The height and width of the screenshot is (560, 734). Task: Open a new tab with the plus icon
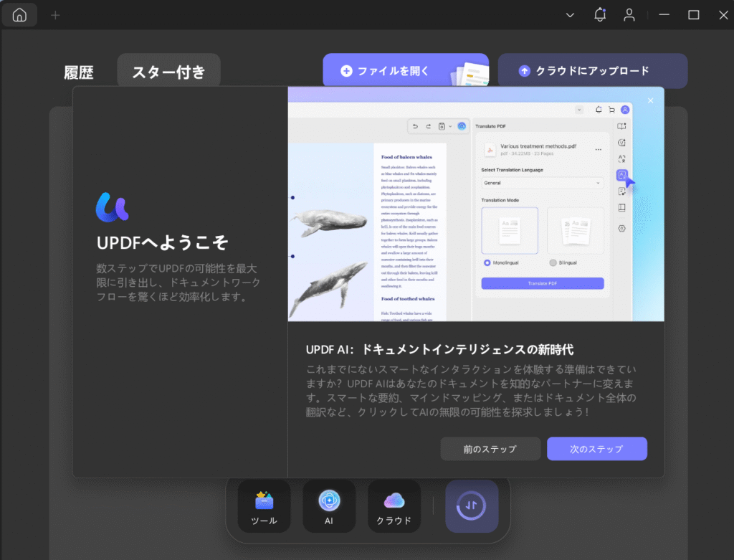pyautogui.click(x=55, y=15)
